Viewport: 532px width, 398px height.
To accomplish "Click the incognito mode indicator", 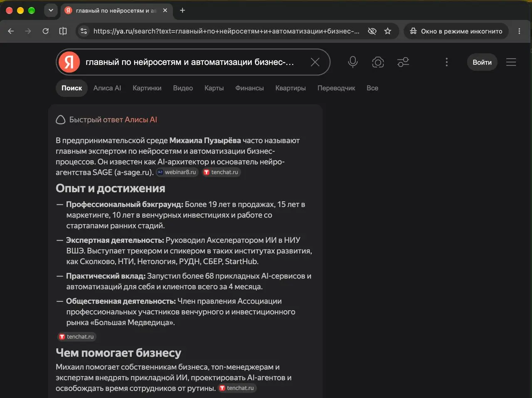I will [x=456, y=31].
